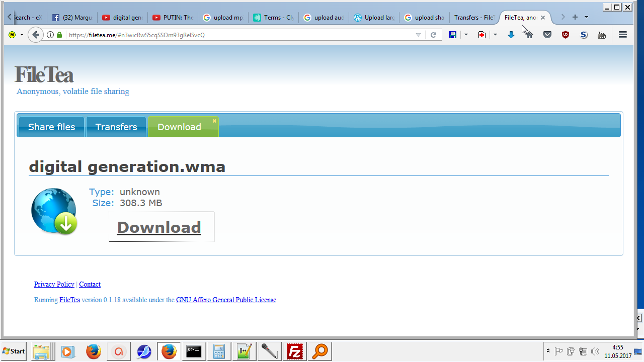644x362 pixels.
Task: Launch the media player taskbar icon
Action: pyautogui.click(x=68, y=351)
